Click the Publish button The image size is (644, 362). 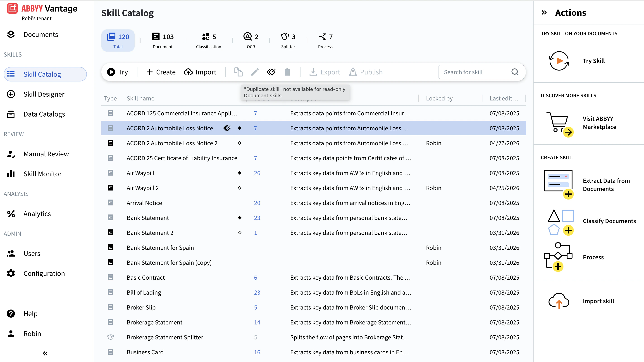point(366,72)
